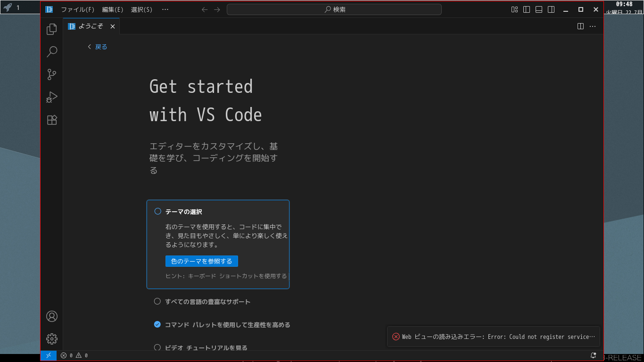Open the Customize Layout icon

tap(515, 9)
